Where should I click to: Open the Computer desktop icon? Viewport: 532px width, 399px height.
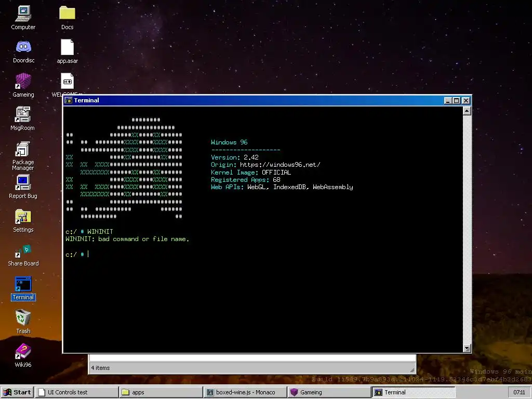tap(23, 18)
